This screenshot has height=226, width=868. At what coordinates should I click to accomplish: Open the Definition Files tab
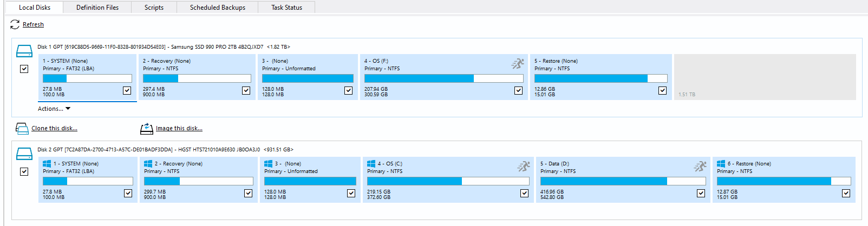point(97,8)
